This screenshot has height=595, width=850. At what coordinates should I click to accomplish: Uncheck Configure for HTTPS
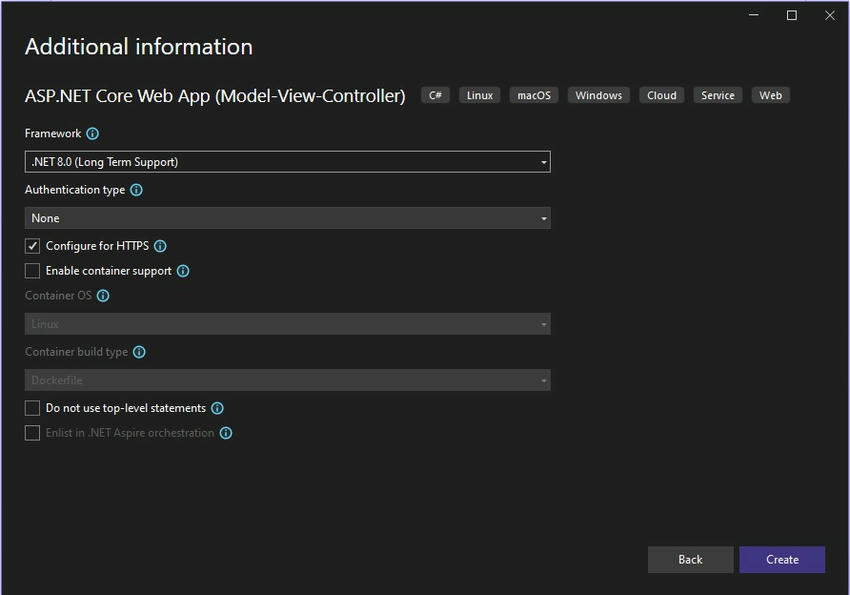coord(31,245)
